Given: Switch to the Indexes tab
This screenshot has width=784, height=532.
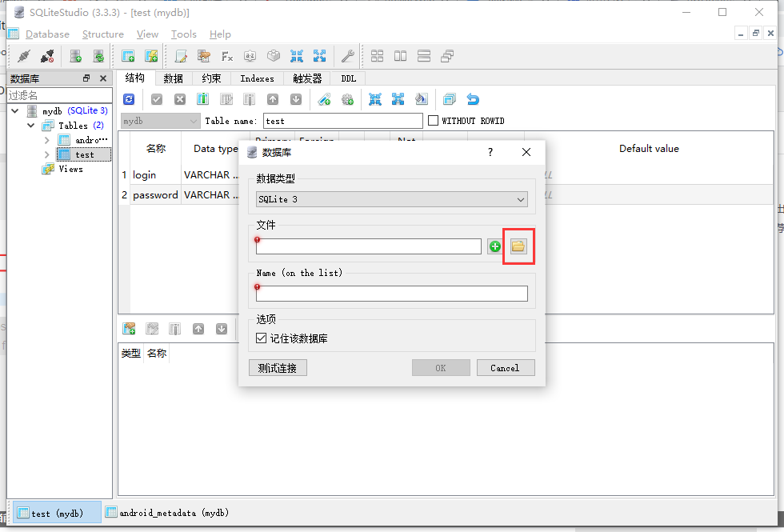Looking at the screenshot, I should coord(257,78).
